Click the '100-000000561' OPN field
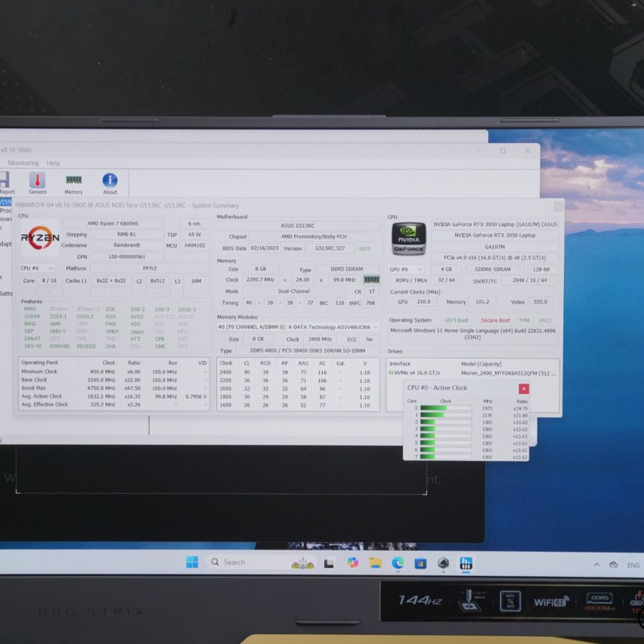Screen dimensions: 644x644 127,257
